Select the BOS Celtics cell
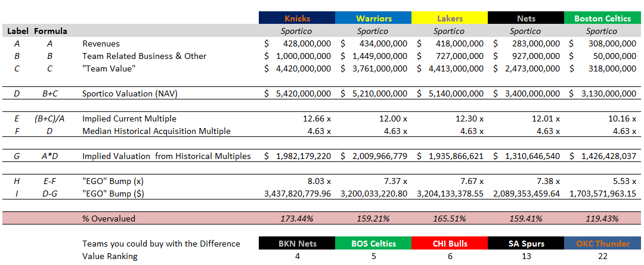 373,243
